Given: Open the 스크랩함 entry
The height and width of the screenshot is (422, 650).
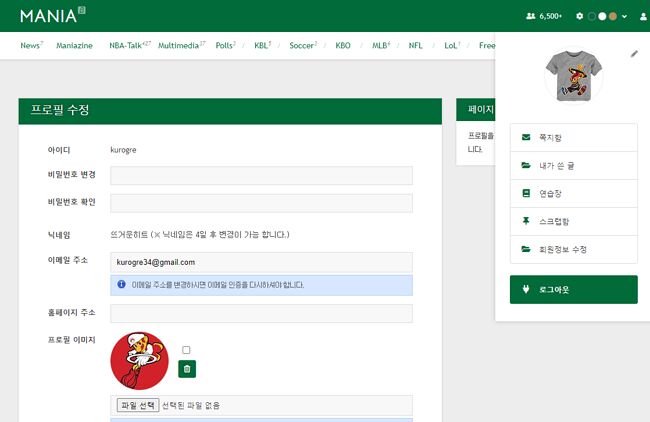Looking at the screenshot, I should click(574, 221).
